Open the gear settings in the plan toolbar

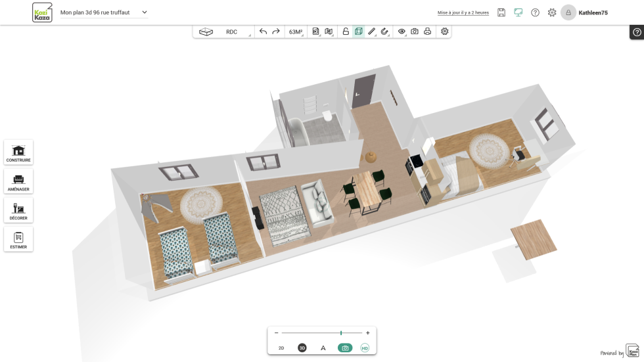(x=445, y=32)
